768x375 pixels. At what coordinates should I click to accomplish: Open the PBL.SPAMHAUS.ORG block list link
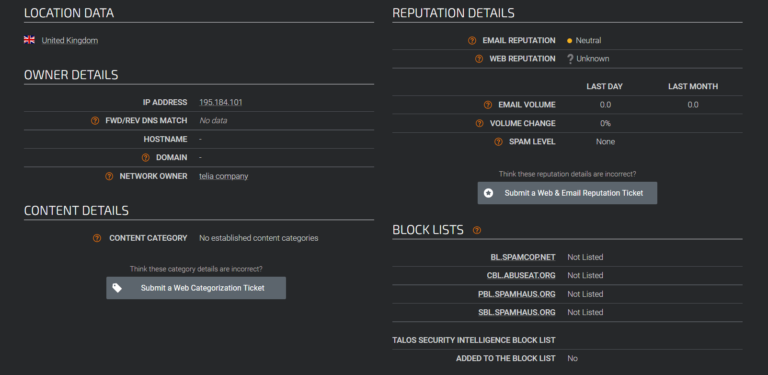click(517, 294)
